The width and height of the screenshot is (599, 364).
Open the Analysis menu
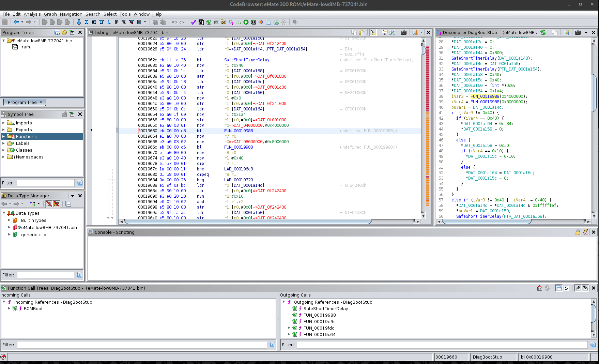(32, 14)
